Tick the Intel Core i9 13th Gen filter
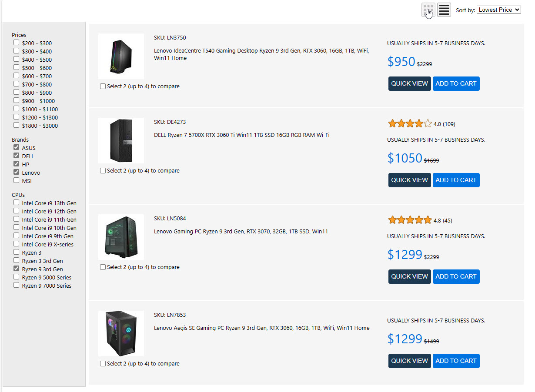Screen dimensions: 535x392 [x=17, y=203]
